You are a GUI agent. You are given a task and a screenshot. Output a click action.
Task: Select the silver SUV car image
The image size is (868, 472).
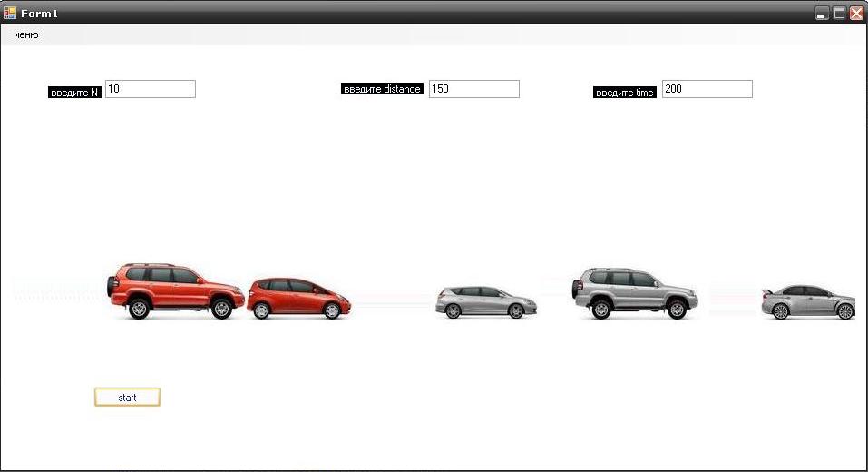pyautogui.click(x=635, y=293)
